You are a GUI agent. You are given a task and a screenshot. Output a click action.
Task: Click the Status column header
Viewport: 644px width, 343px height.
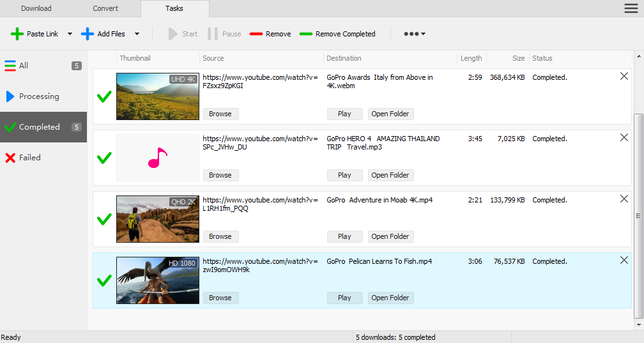coord(580,58)
